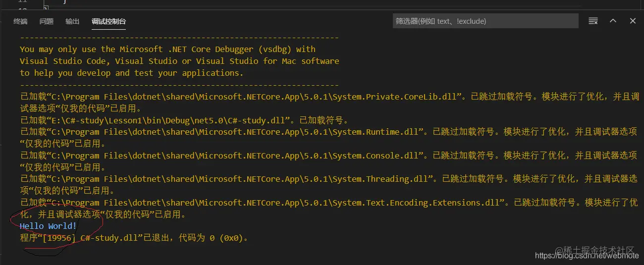Focus the 筛选器 filter input box

click(485, 21)
